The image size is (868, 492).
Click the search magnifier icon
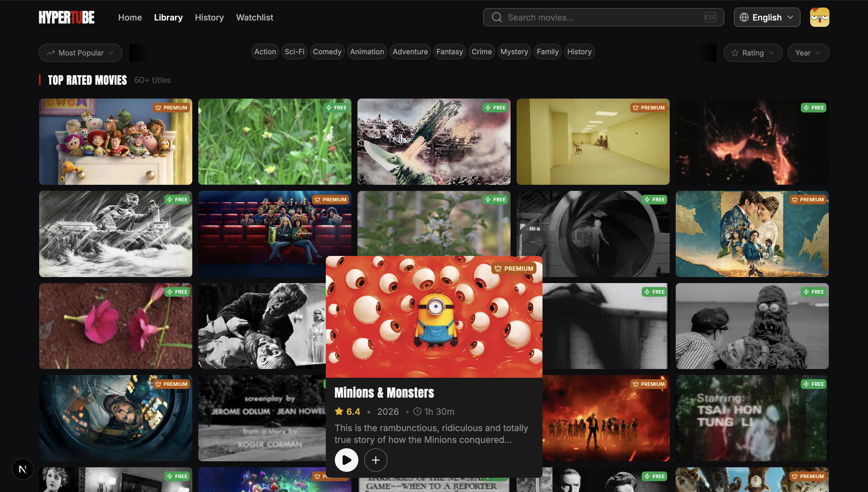click(x=496, y=17)
